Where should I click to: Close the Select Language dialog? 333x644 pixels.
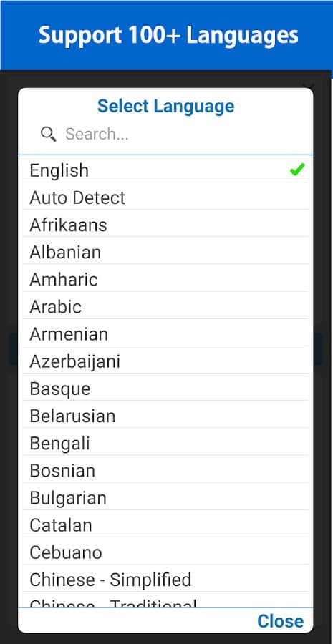pos(281,621)
